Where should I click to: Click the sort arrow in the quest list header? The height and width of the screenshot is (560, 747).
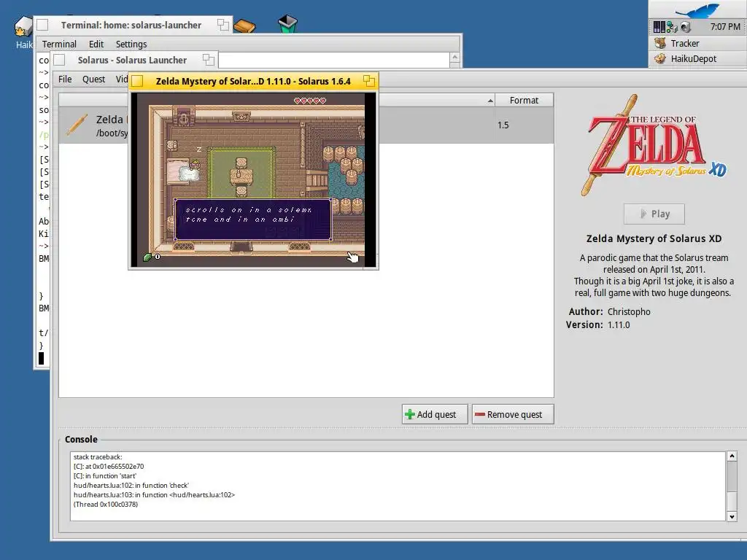click(x=490, y=101)
